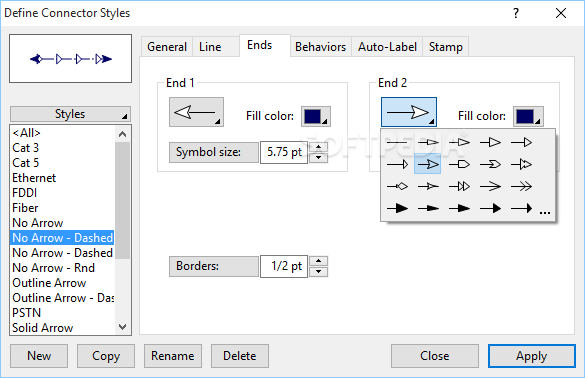Select the Cat 5 style
The height and width of the screenshot is (378, 585).
62,163
